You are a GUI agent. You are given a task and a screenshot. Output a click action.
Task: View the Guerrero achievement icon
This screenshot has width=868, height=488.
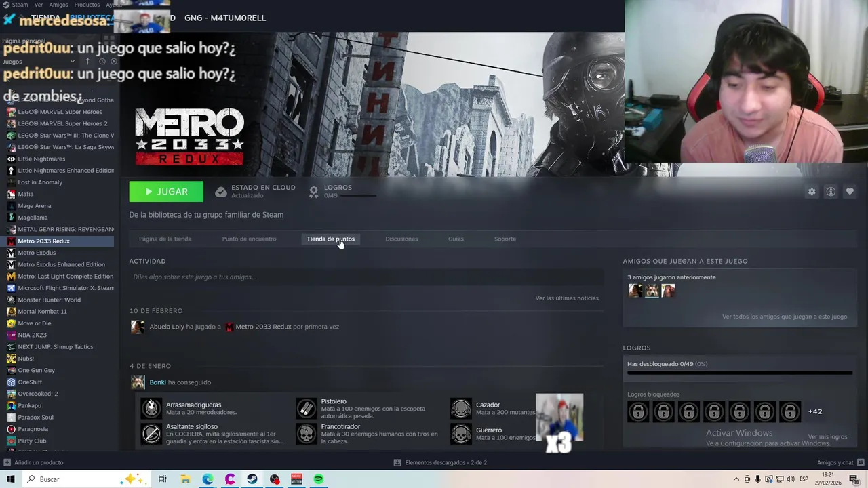[461, 434]
